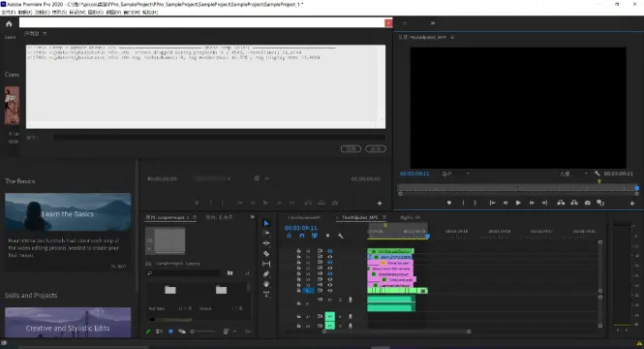
Task: Open console panel hamburger menu
Action: (x=45, y=33)
